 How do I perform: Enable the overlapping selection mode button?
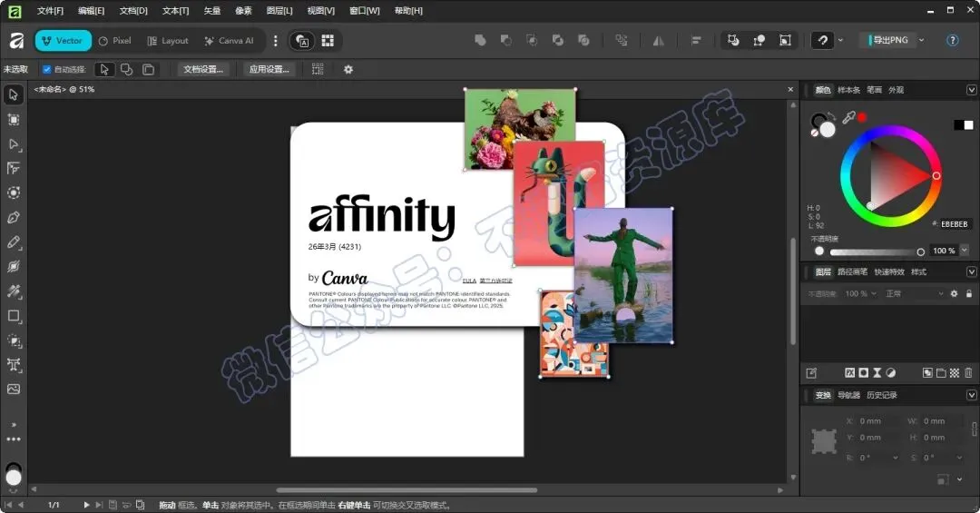[126, 69]
